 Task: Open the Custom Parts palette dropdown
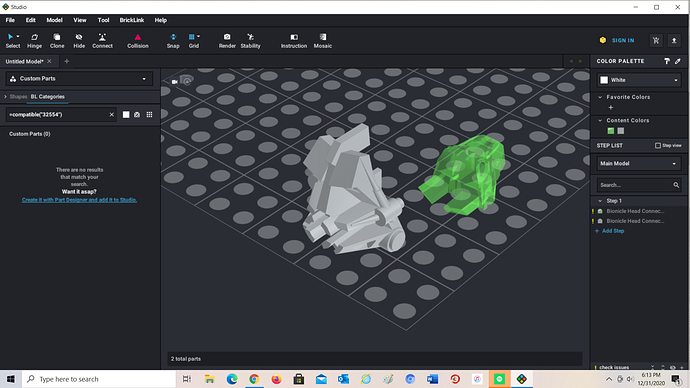79,79
